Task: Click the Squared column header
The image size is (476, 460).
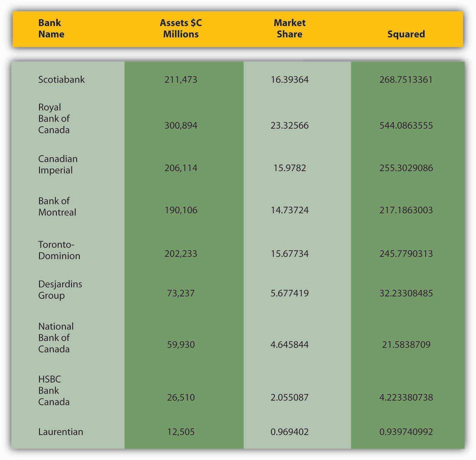Action: pos(406,34)
